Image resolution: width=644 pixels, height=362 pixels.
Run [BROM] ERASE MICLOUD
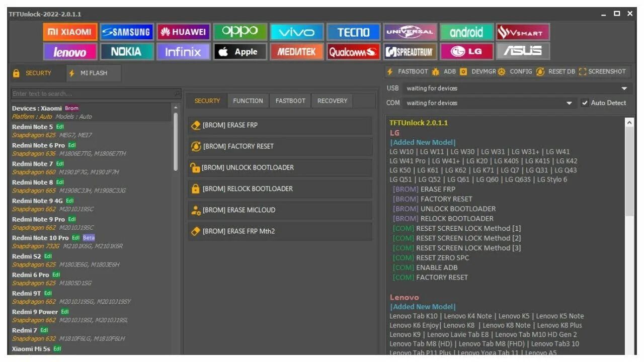coord(280,210)
